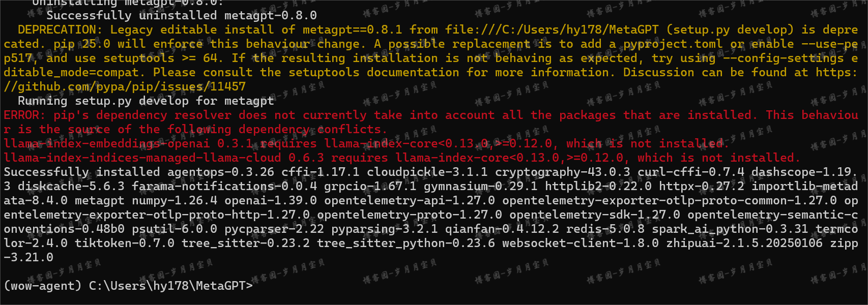Click the 'Successfully uninstalled metagpt-0.8.0' line
The height and width of the screenshot is (305, 868).
pyautogui.click(x=182, y=15)
